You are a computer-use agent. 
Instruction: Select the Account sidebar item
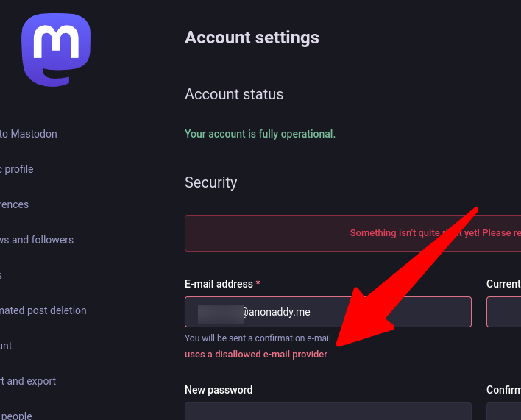pyautogui.click(x=6, y=346)
